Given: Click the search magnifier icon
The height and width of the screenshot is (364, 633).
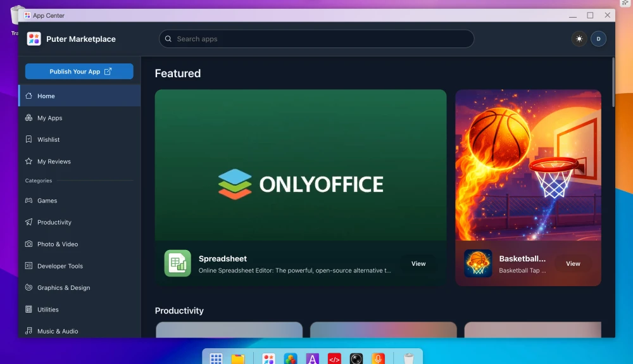Looking at the screenshot, I should [168, 39].
